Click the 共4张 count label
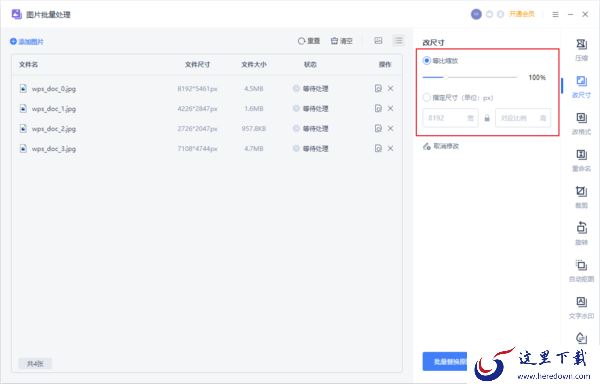Viewport: 600px width, 384px height. [35, 364]
